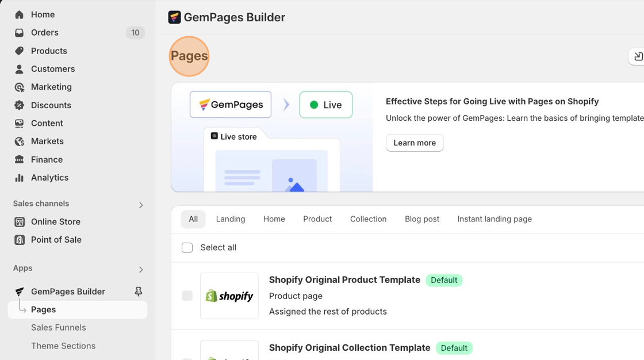This screenshot has height=360, width=644.
Task: Open Orders via its inbox icon
Action: click(20, 33)
